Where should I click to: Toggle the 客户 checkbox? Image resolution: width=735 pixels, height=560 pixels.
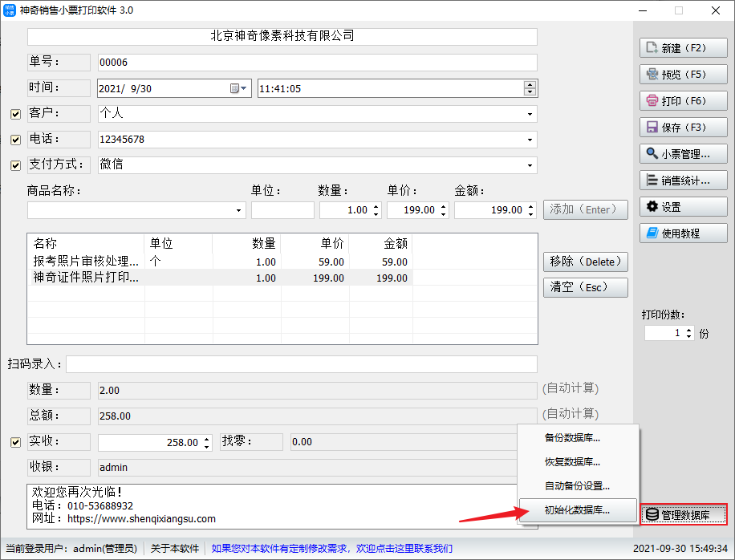pyautogui.click(x=15, y=114)
